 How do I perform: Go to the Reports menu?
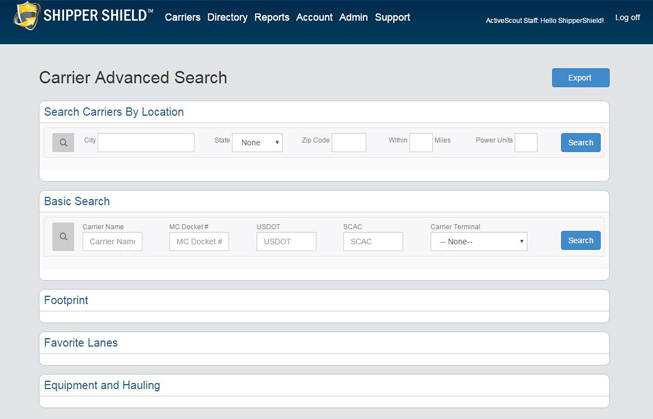click(272, 17)
